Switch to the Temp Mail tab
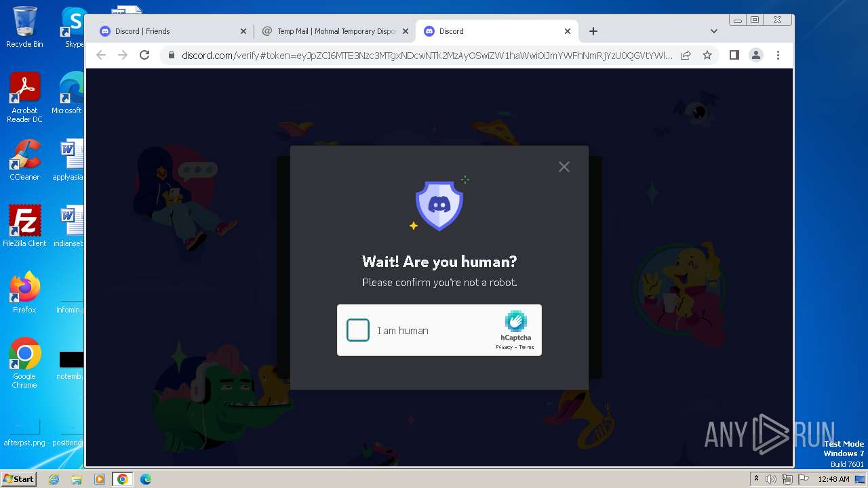868x488 pixels. (335, 31)
